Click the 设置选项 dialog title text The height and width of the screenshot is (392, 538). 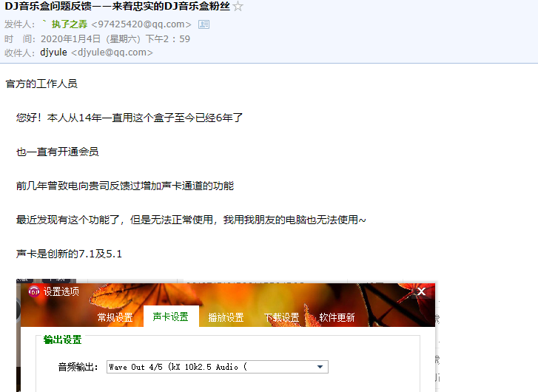(61, 291)
